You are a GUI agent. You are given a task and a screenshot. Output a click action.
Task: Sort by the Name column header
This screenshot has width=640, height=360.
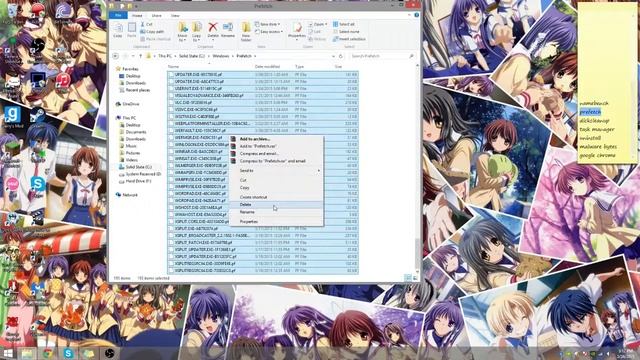(210, 66)
